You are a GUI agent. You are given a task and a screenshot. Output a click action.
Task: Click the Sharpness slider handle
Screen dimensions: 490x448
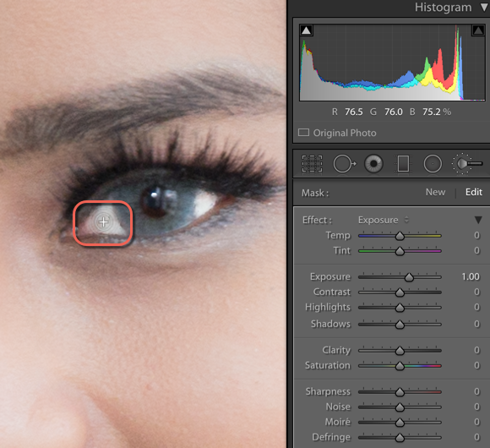(400, 392)
